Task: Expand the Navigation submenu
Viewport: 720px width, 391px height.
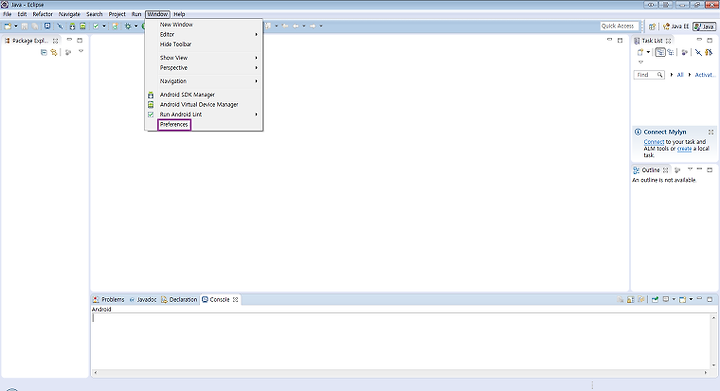Action: tap(204, 81)
